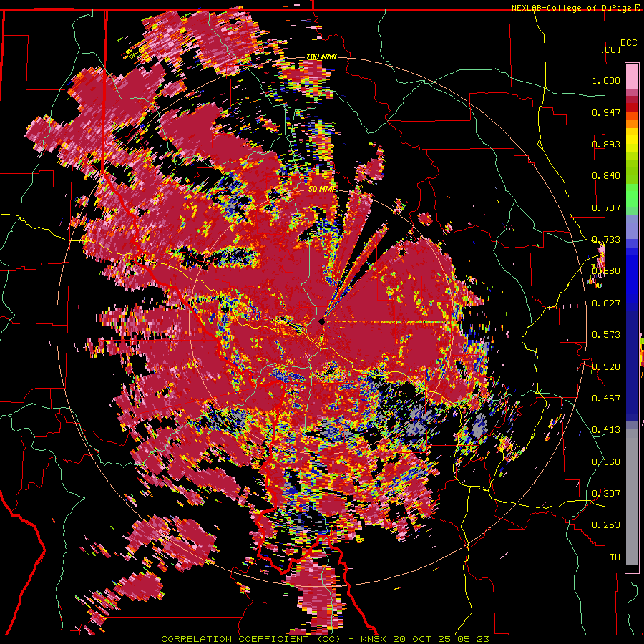Select the 0.840 legend value
Screen dimensions: 644x644
(606, 176)
